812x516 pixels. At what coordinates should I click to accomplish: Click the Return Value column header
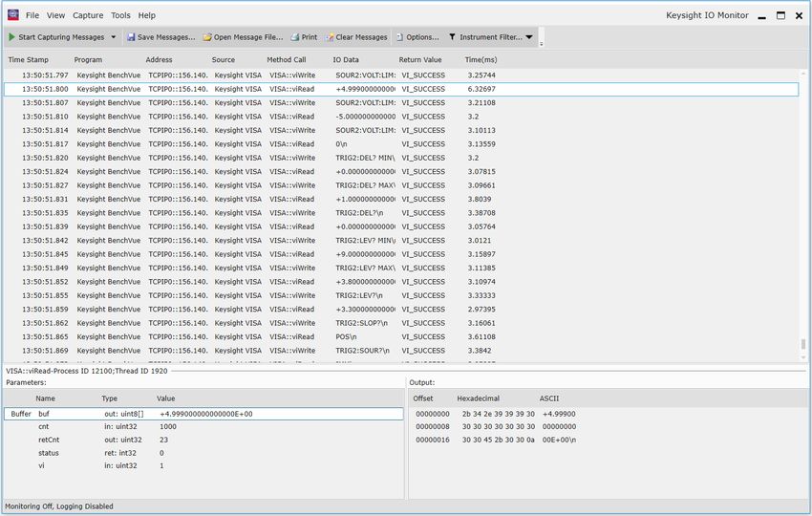(x=420, y=59)
